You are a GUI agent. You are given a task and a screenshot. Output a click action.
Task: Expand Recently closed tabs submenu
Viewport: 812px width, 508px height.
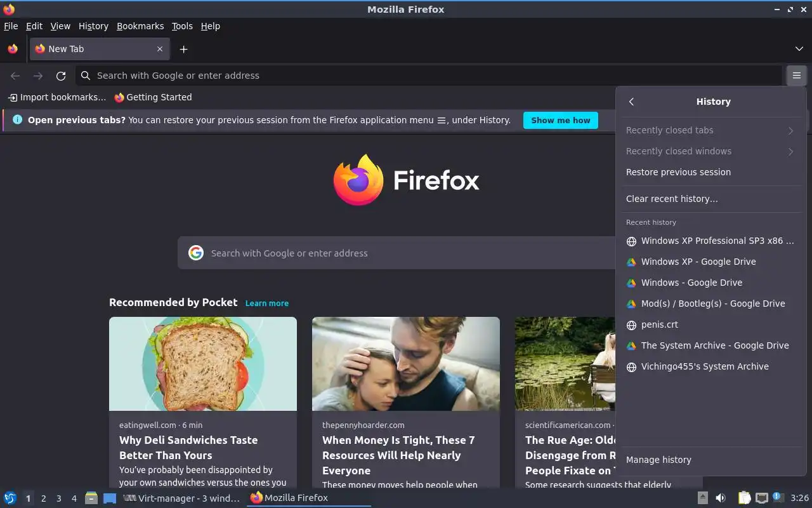pyautogui.click(x=711, y=130)
